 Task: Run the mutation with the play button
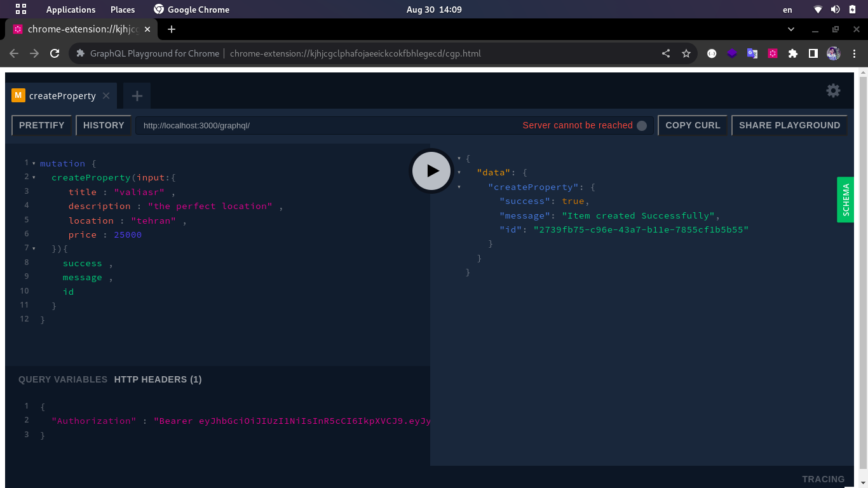coord(432,170)
